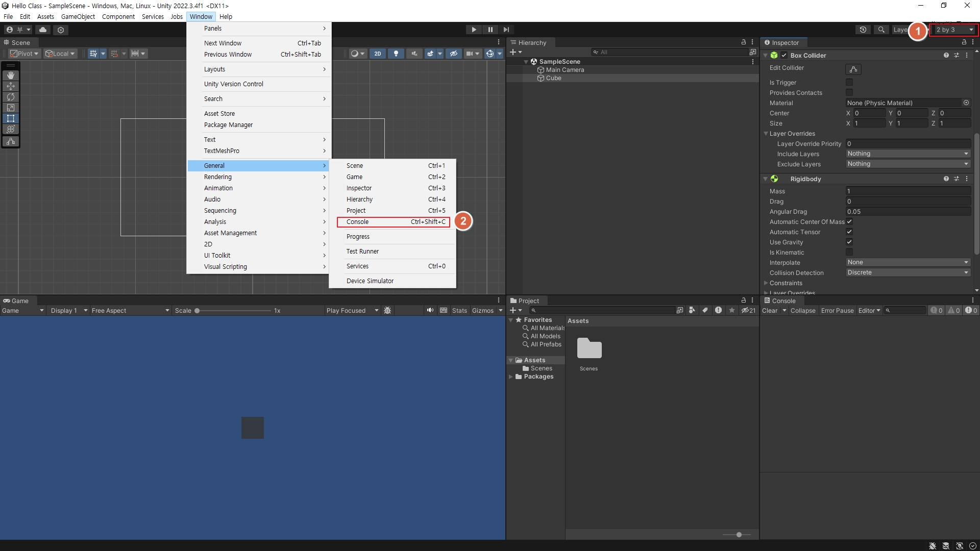Mute audio in Game view
This screenshot has height=551, width=980.
pos(430,310)
